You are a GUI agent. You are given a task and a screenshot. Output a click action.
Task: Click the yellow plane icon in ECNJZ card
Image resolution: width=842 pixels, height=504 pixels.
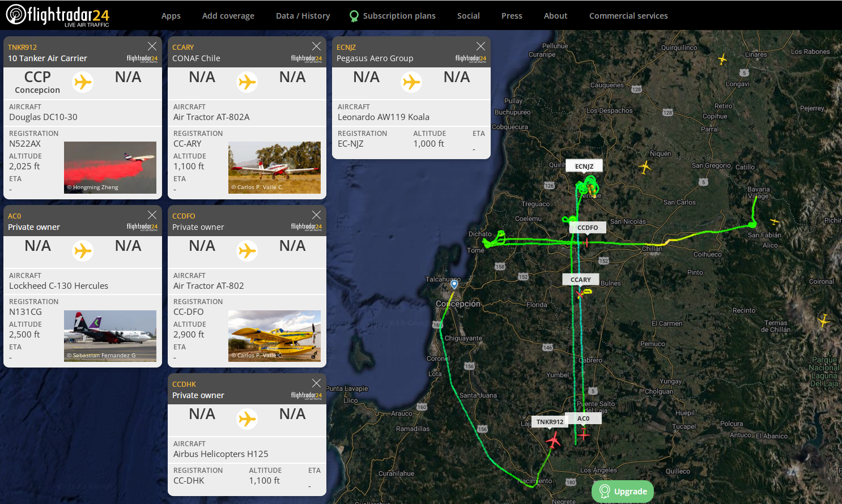click(411, 82)
